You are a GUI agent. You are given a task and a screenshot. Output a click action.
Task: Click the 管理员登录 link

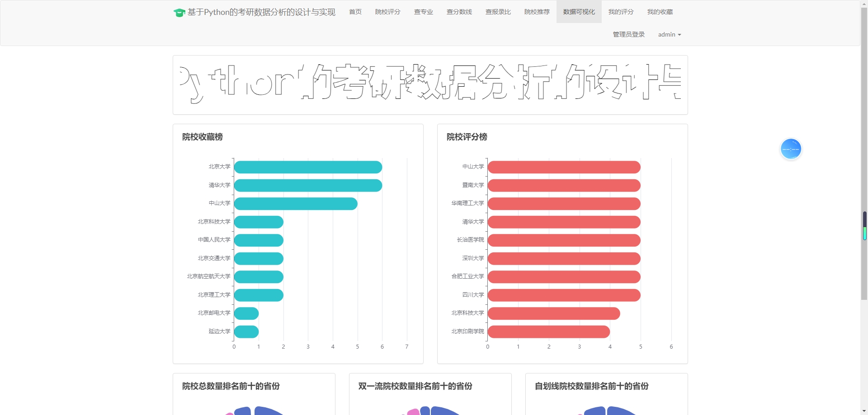[x=629, y=34]
